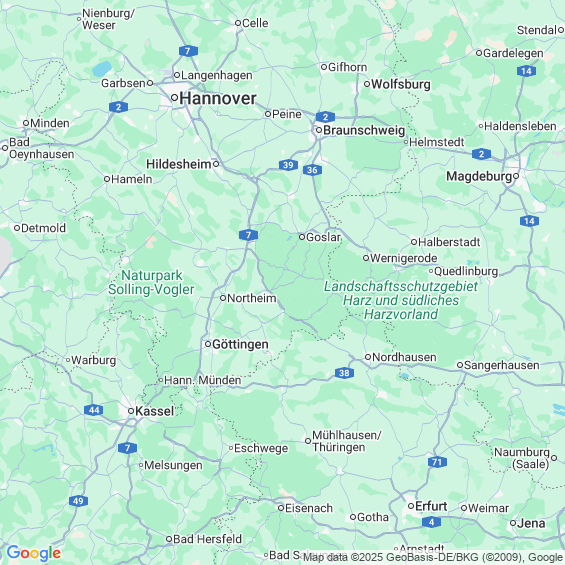565x565 pixels.
Task: Click the A 44 highway shield near Kassel
Action: [94, 410]
